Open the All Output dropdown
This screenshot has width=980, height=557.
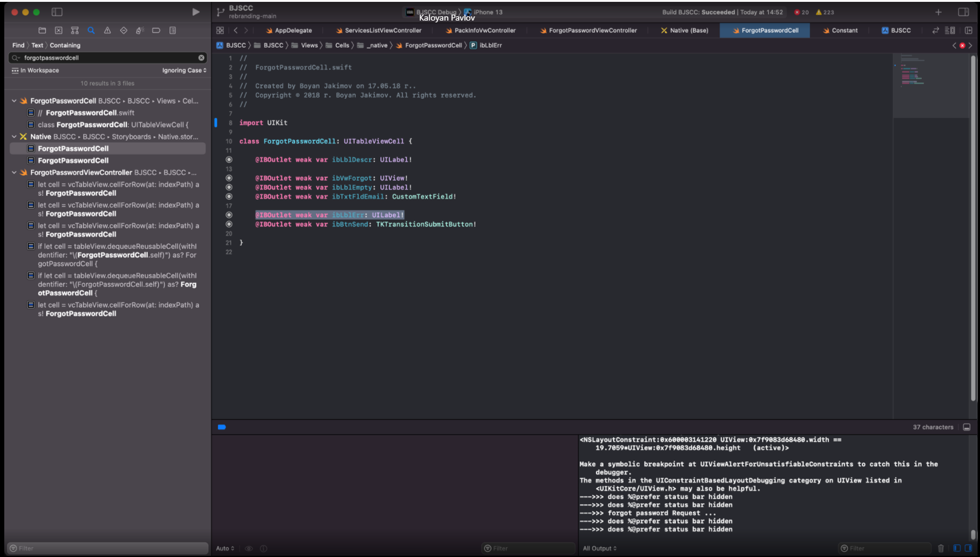tap(600, 548)
